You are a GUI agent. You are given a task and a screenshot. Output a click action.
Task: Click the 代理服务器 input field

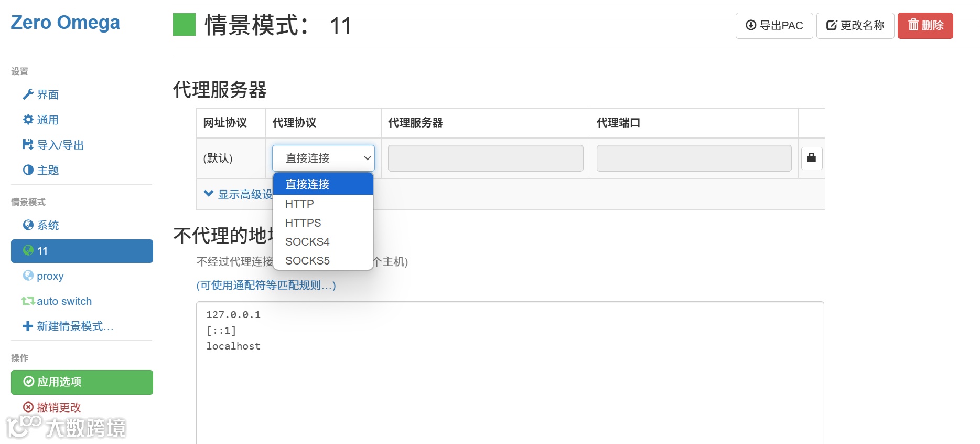pyautogui.click(x=486, y=158)
